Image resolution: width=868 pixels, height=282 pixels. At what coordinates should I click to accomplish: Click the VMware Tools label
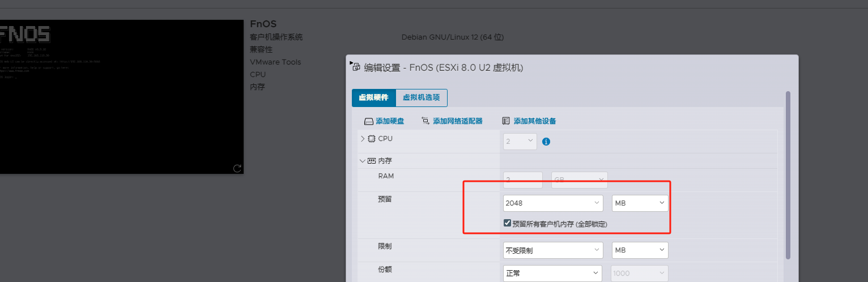point(275,62)
